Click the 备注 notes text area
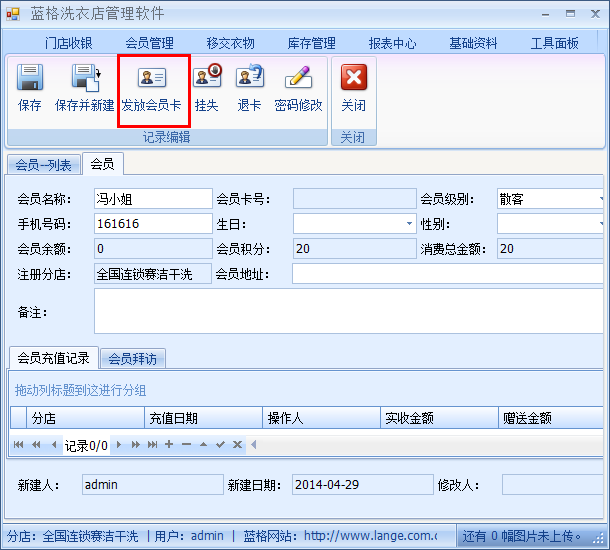Viewport: 610px width, 550px height. (x=349, y=311)
